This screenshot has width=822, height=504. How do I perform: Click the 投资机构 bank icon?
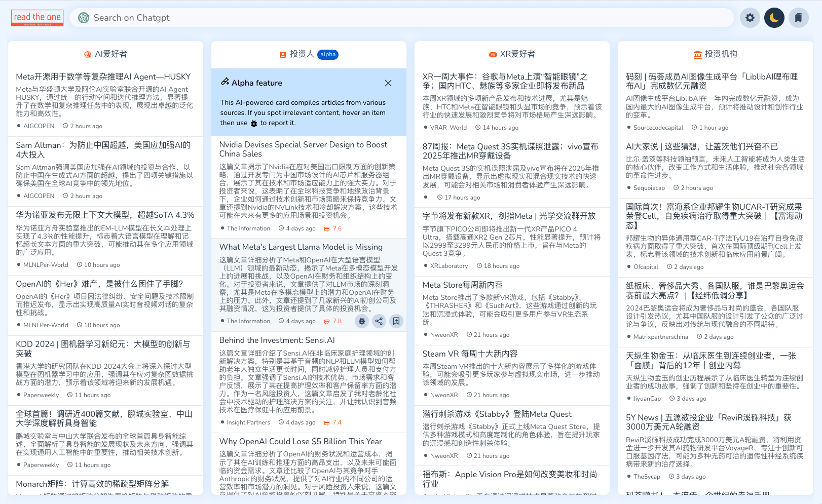click(x=698, y=54)
